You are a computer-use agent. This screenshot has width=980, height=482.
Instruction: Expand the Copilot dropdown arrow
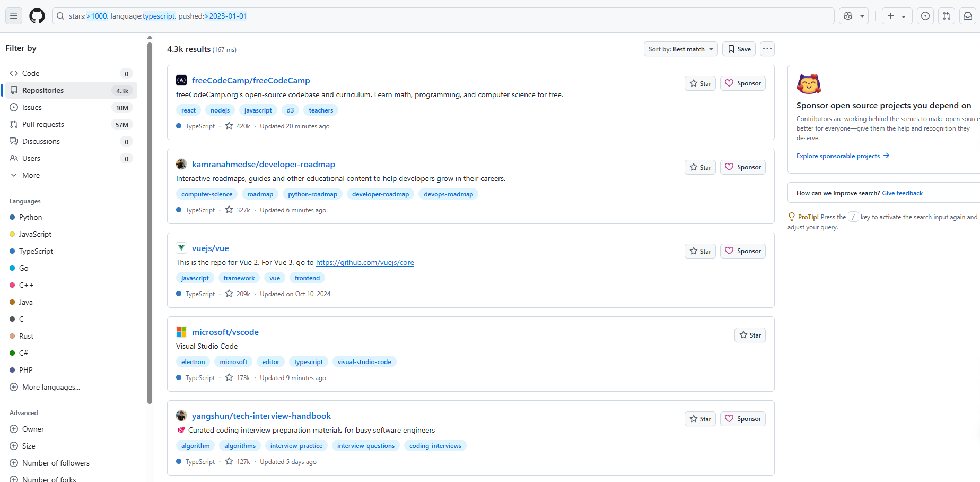(862, 16)
